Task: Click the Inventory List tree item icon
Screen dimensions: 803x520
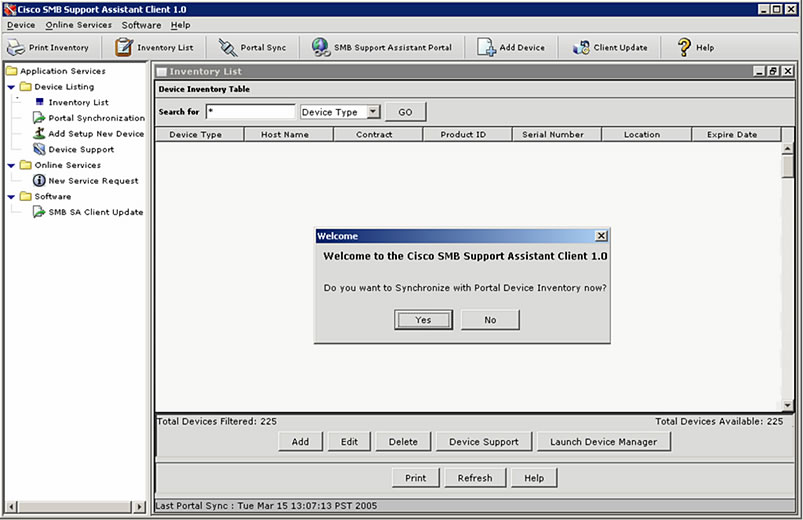Action: pyautogui.click(x=39, y=102)
